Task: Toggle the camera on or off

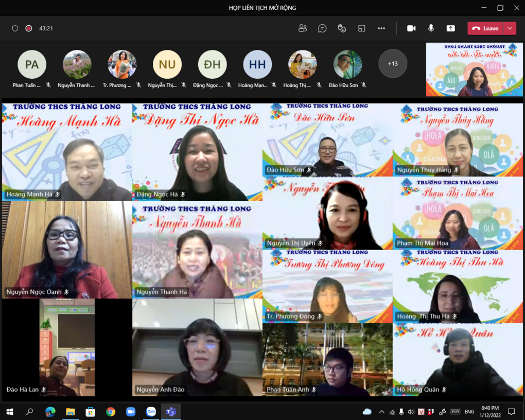Action: pos(411,28)
